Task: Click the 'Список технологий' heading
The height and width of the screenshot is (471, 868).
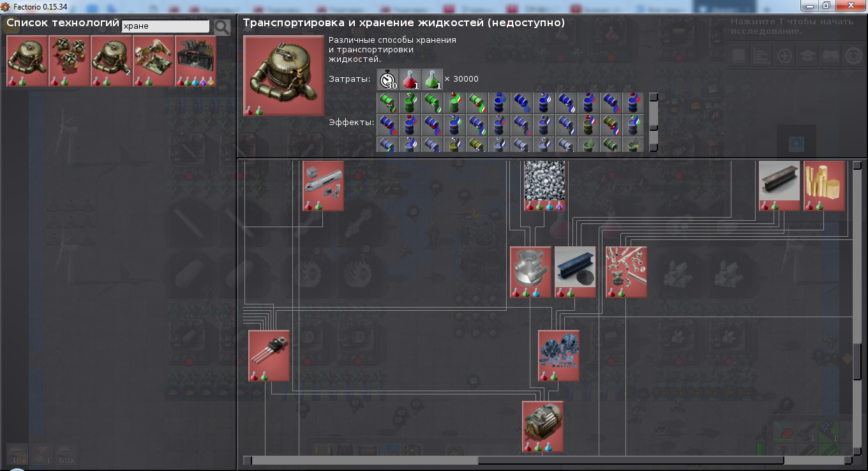Action: 63,22
